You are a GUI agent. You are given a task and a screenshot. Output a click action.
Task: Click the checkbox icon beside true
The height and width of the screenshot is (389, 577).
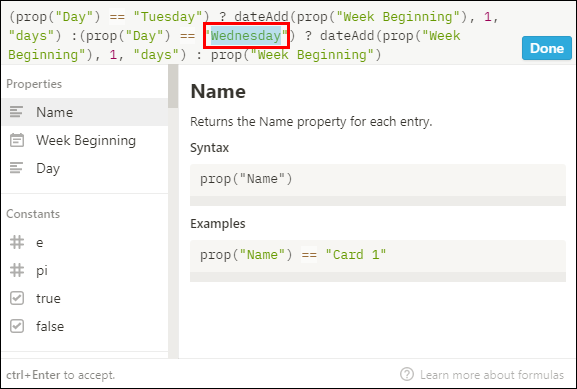[x=17, y=298]
